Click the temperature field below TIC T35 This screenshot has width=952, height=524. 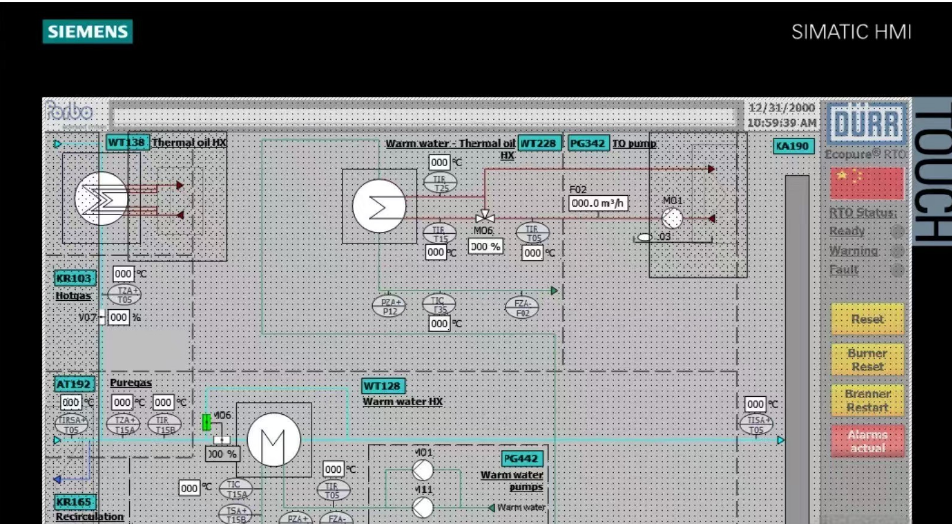click(x=439, y=324)
